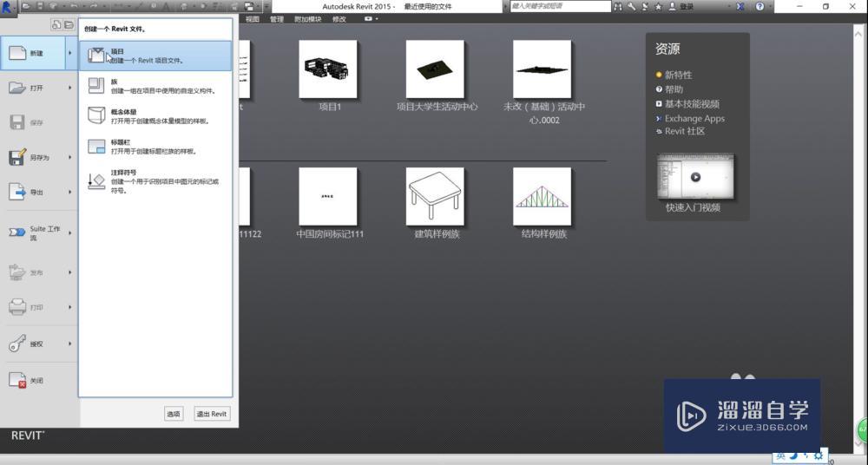Expand the arrow beside 打开
The image size is (868, 465).
[x=70, y=88]
